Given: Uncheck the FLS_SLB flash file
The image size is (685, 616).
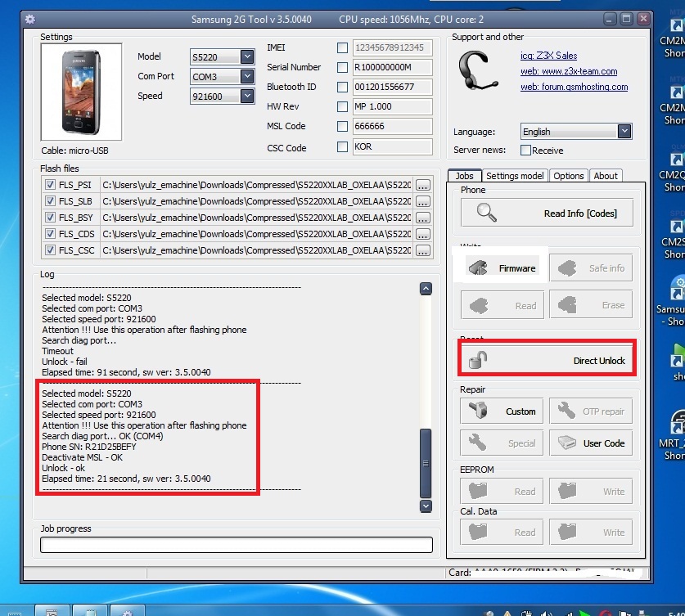Looking at the screenshot, I should (x=50, y=200).
